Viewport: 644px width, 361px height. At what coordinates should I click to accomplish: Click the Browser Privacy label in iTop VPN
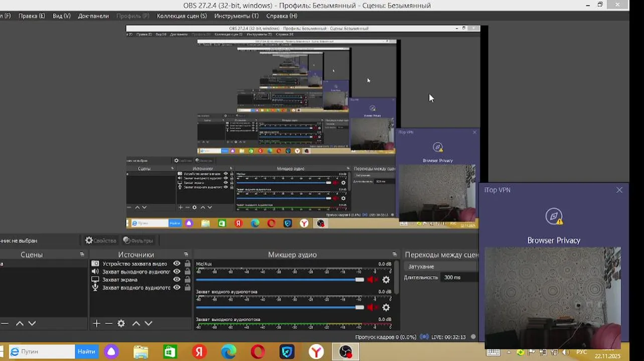554,241
